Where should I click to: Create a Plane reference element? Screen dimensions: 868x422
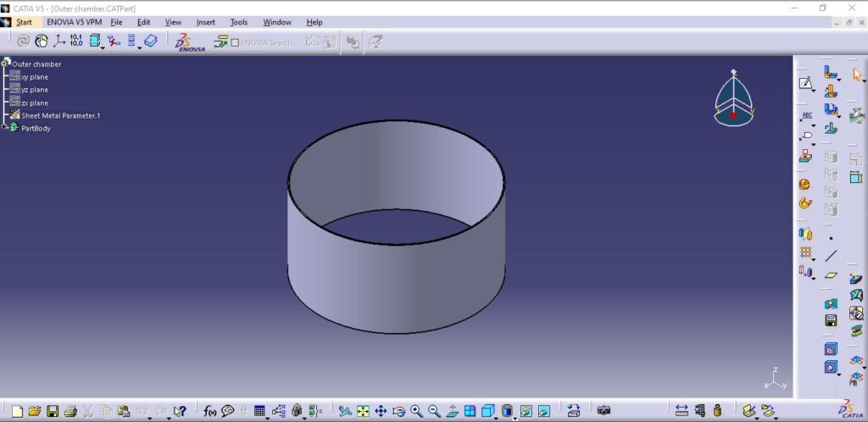pos(831,275)
